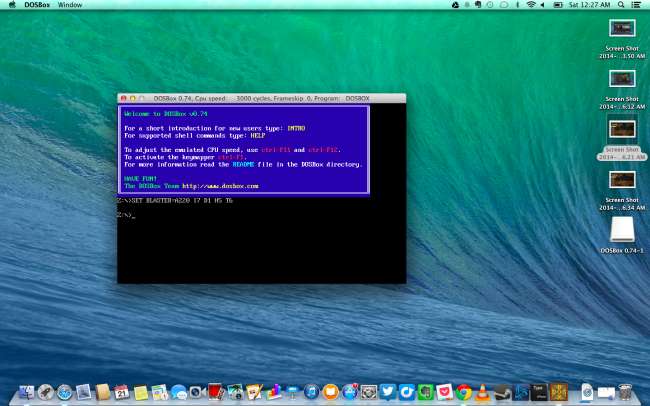
Task: Open Trash in the Dock
Action: pos(625,391)
